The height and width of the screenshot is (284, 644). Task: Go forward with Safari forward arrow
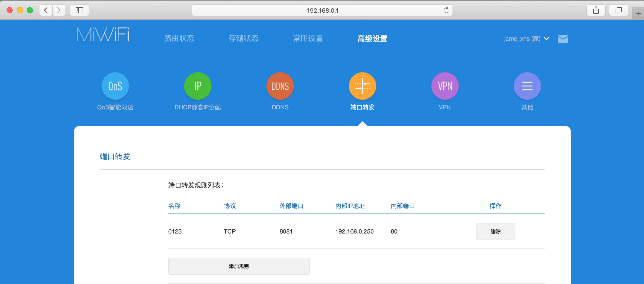tap(59, 10)
